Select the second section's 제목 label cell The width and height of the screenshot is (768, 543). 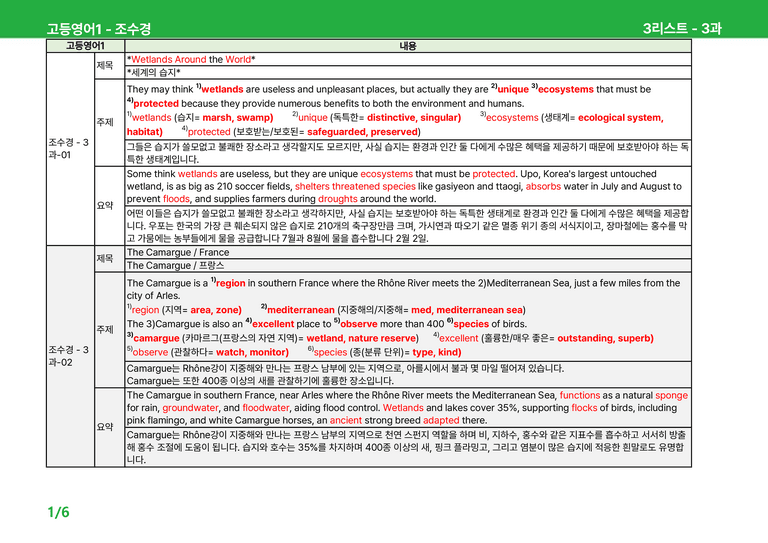pos(109,259)
